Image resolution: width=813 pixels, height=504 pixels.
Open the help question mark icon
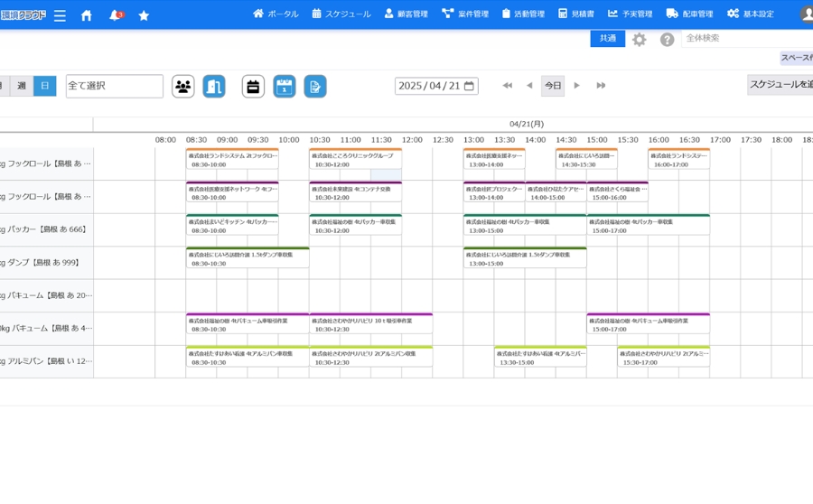667,40
